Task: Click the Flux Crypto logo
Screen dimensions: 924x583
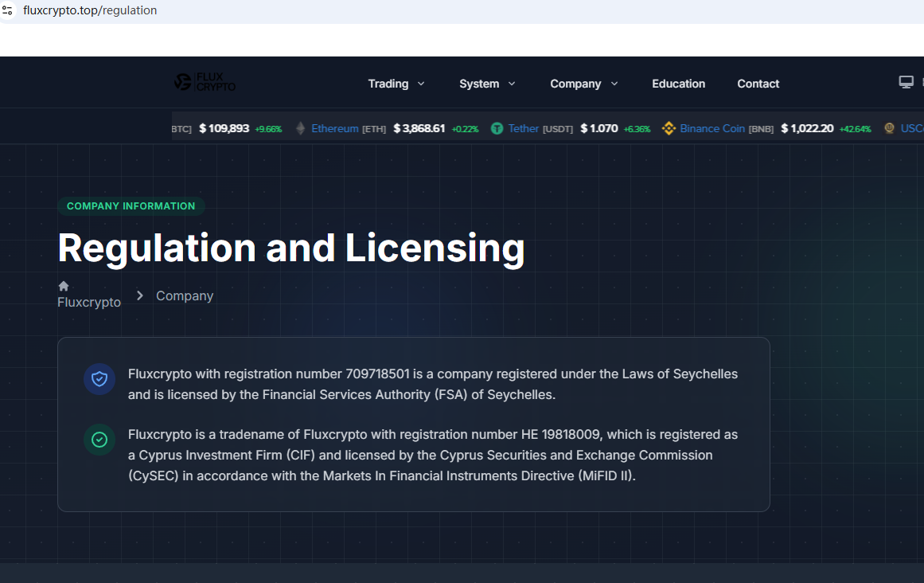Action: coord(205,82)
